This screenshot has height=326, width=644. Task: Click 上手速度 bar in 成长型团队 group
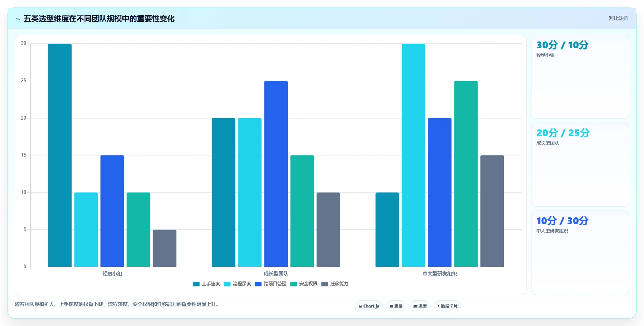point(224,192)
